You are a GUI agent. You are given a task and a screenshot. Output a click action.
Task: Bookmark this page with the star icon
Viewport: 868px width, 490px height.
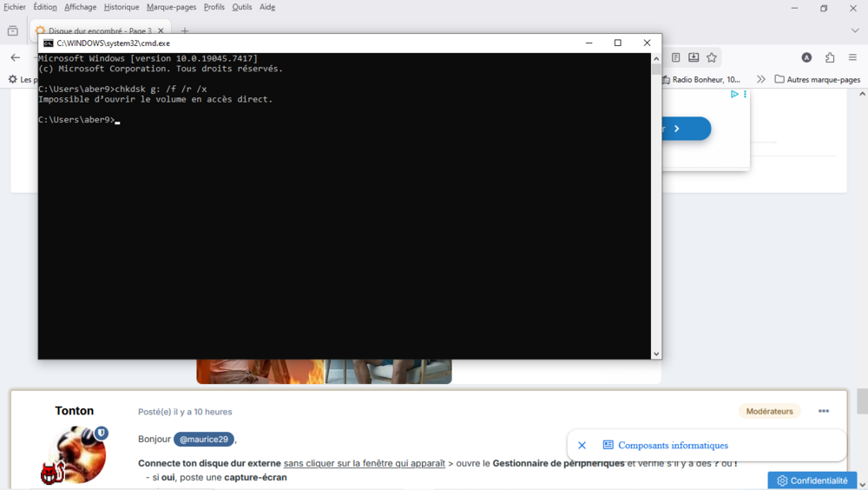coord(712,57)
